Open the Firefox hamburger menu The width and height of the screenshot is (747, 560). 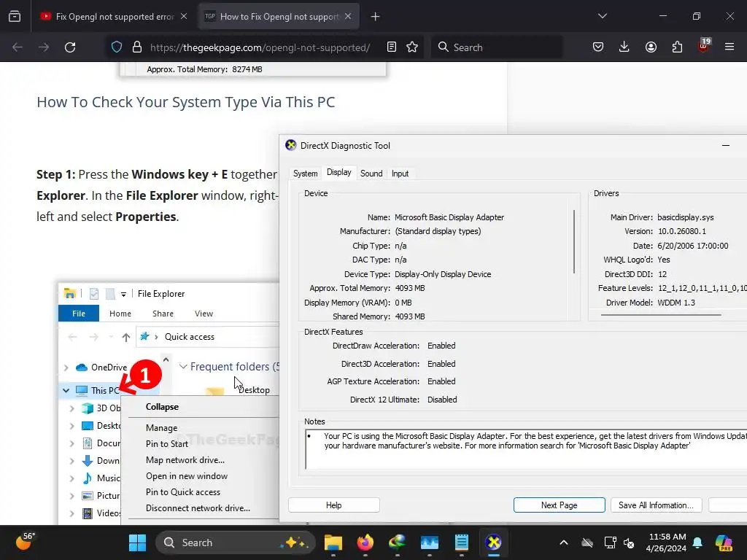729,47
